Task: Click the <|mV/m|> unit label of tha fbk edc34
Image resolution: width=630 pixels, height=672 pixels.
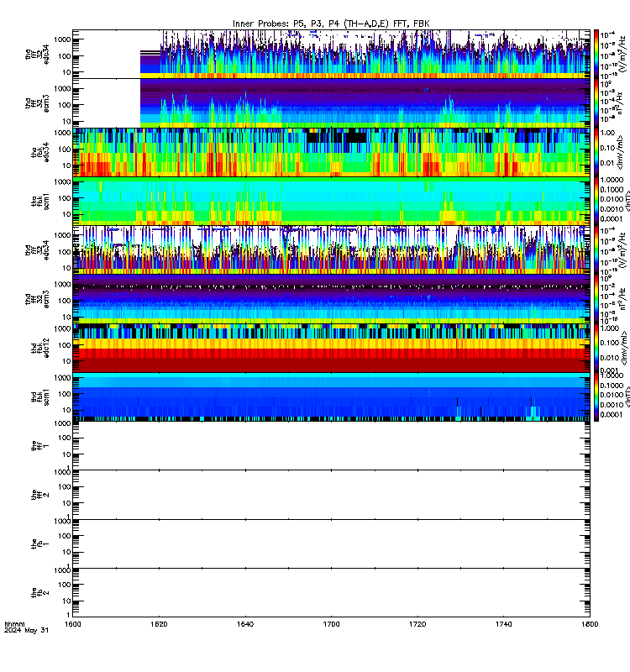Action: (x=621, y=152)
